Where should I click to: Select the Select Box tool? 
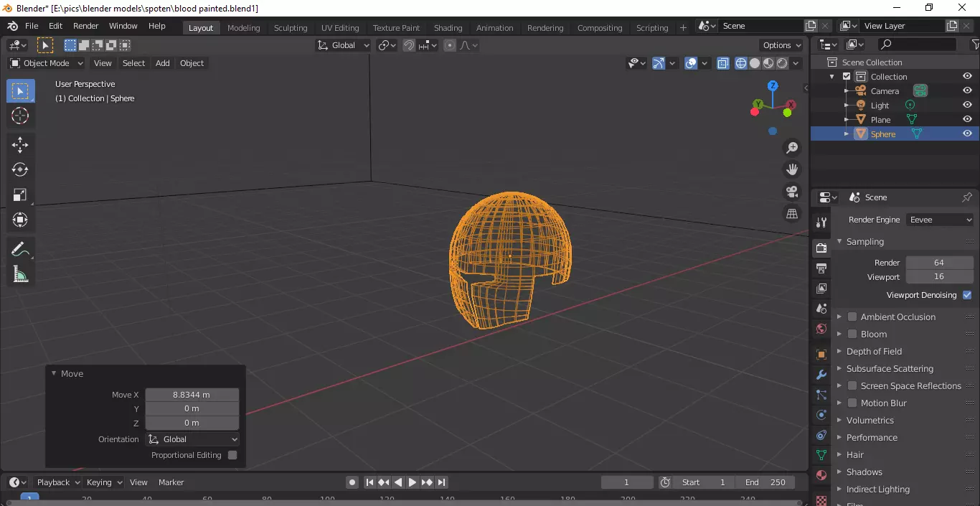20,91
